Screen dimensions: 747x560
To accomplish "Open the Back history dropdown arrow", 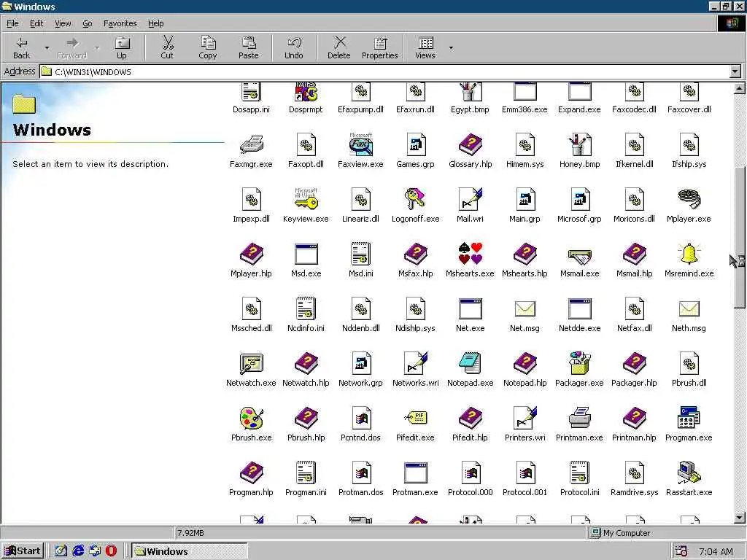I will (x=47, y=47).
